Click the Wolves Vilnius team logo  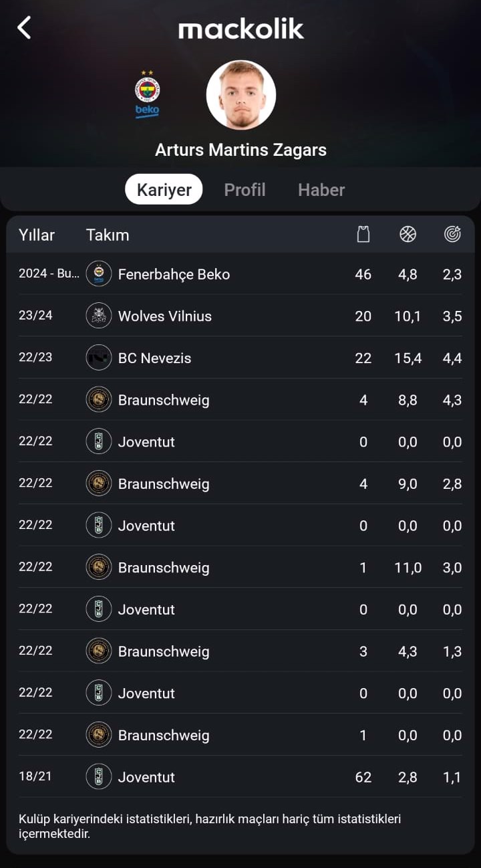pos(99,316)
